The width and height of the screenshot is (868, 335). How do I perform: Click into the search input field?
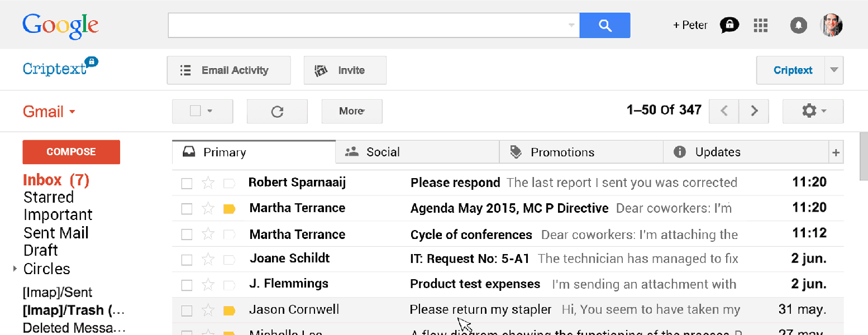tap(369, 25)
